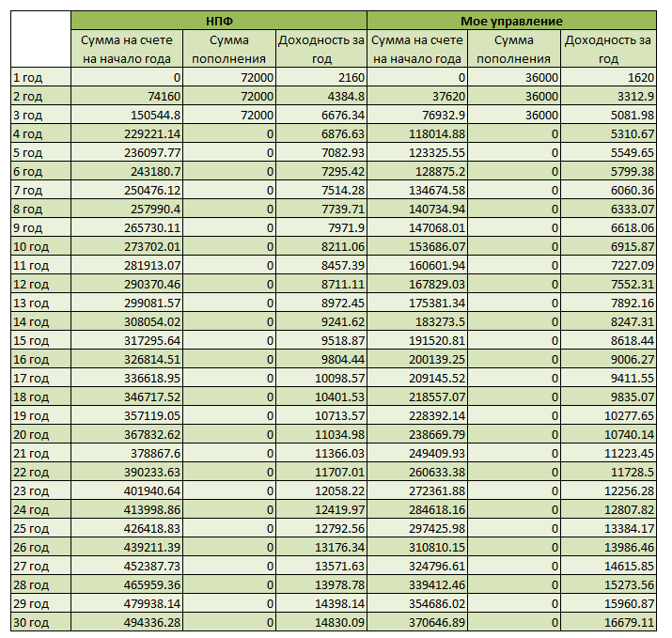Image resolution: width=672 pixels, height=638 pixels.
Task: Select cell with value 10098.57
Action: (x=321, y=378)
